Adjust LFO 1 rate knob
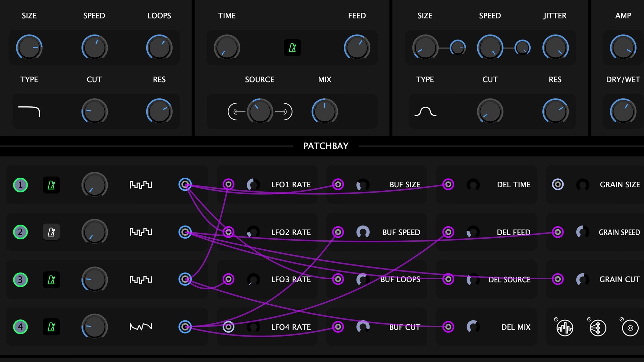The image size is (644, 362). point(94,185)
